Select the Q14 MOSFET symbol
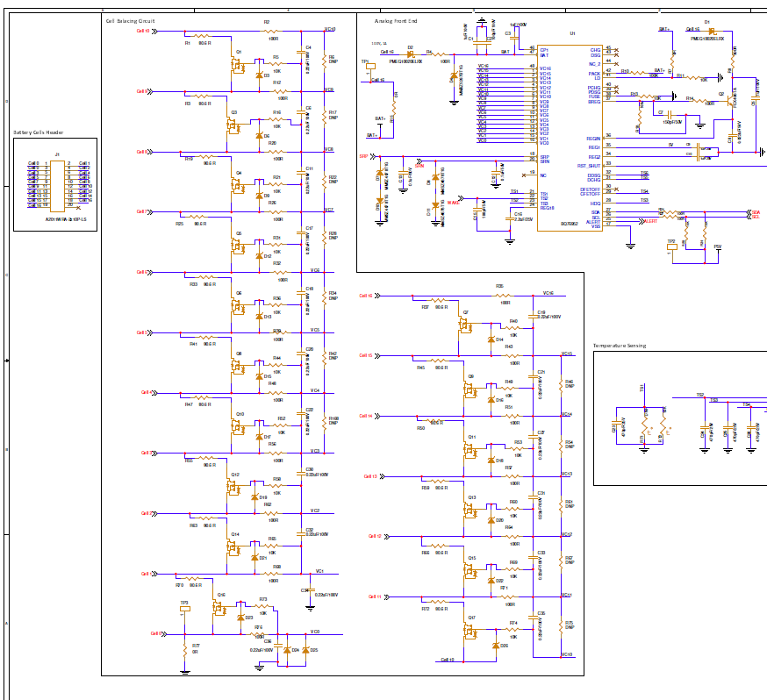Image resolution: width=767 pixels, height=700 pixels. 233,548
